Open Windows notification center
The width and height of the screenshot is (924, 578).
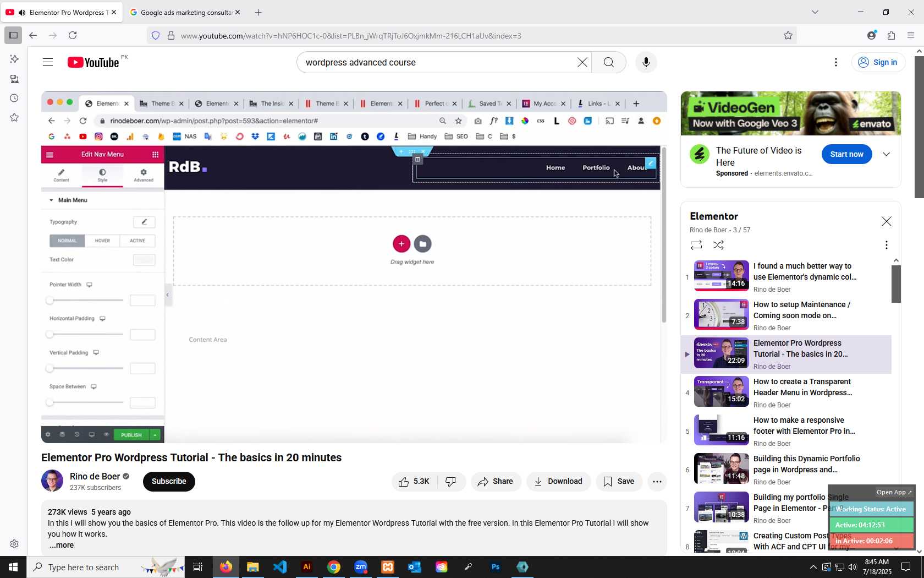[x=906, y=567]
